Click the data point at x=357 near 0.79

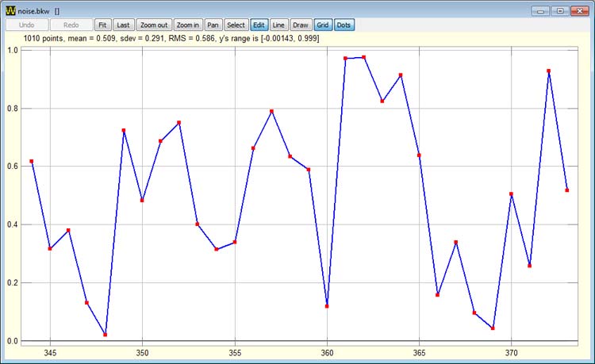click(271, 111)
